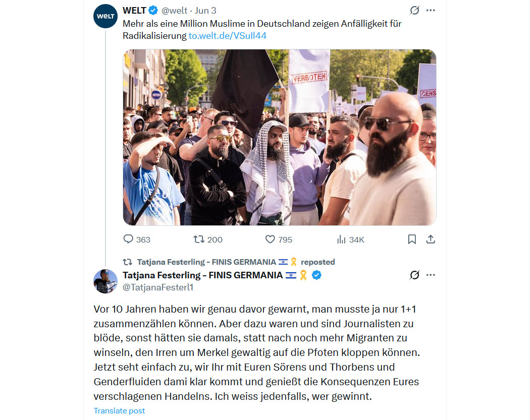This screenshot has height=420, width=530.
Task: Like the WELT post with heart icon
Action: click(270, 239)
